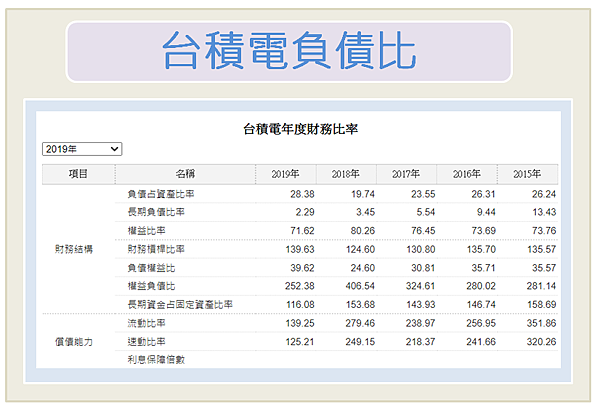Click the 116.08 long-term funds value

pos(300,305)
